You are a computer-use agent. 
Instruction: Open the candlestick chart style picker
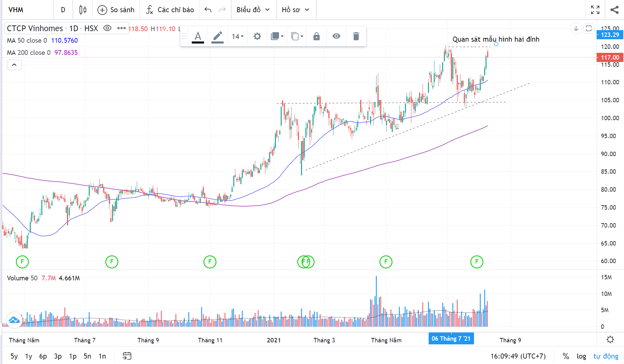coord(83,10)
